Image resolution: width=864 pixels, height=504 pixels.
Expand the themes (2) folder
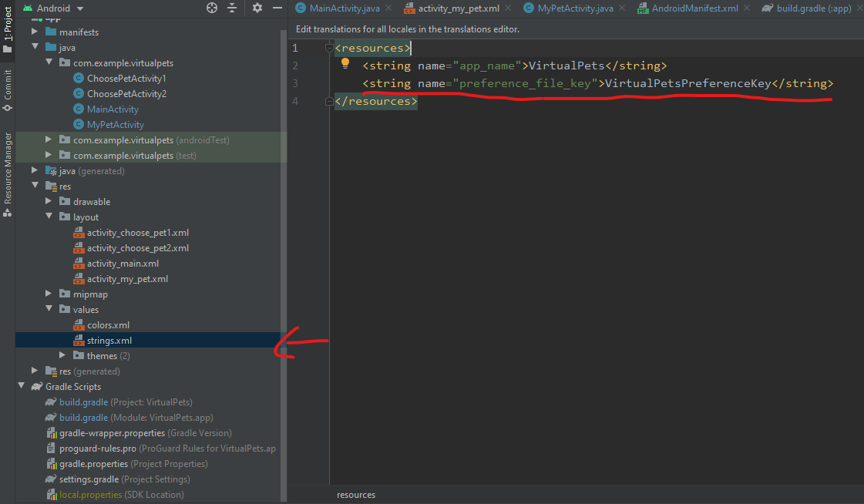tap(63, 356)
